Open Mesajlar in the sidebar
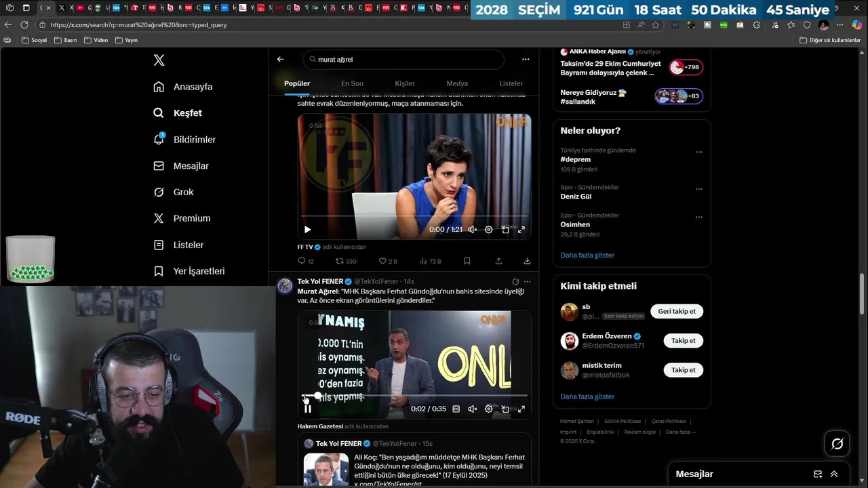868x488 pixels. click(x=181, y=166)
